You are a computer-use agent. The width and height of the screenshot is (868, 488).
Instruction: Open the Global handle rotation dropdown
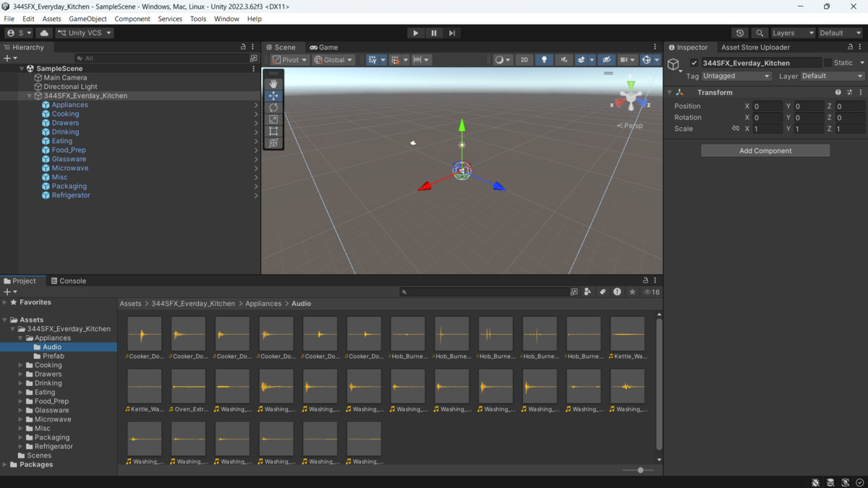[x=333, y=60]
